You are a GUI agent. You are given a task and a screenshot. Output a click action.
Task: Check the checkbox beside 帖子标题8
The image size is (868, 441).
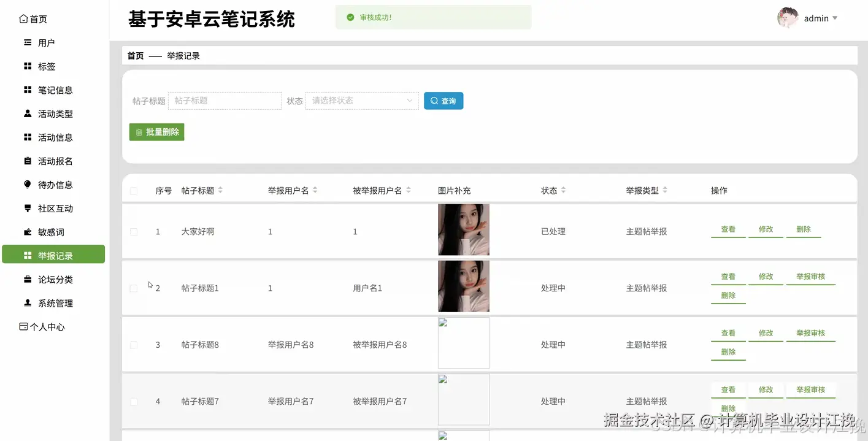(x=133, y=345)
